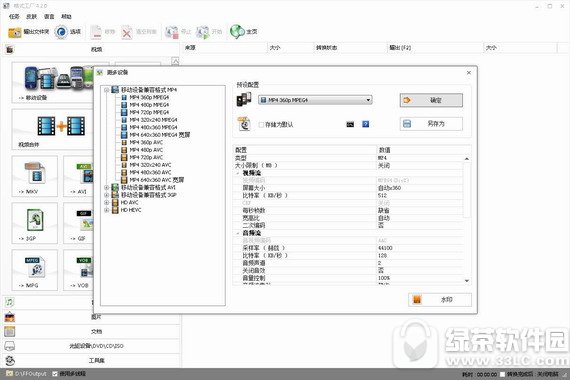Expand the 移动设备兼容格式 AVI tree node
The width and height of the screenshot is (570, 380).
pyautogui.click(x=107, y=188)
